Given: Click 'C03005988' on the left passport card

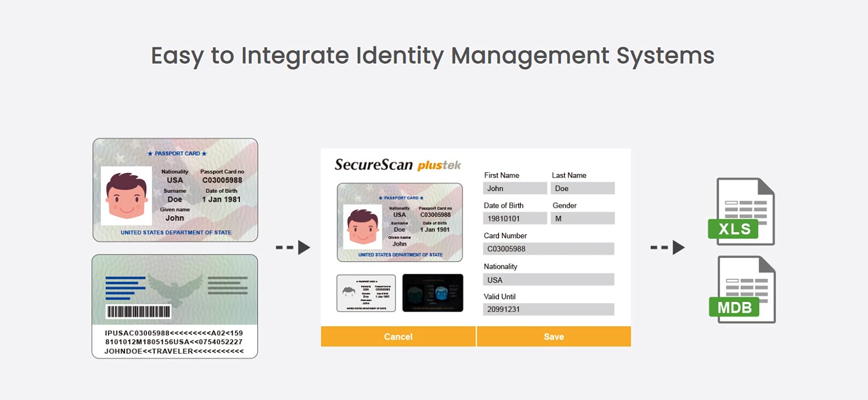Looking at the screenshot, I should (222, 180).
